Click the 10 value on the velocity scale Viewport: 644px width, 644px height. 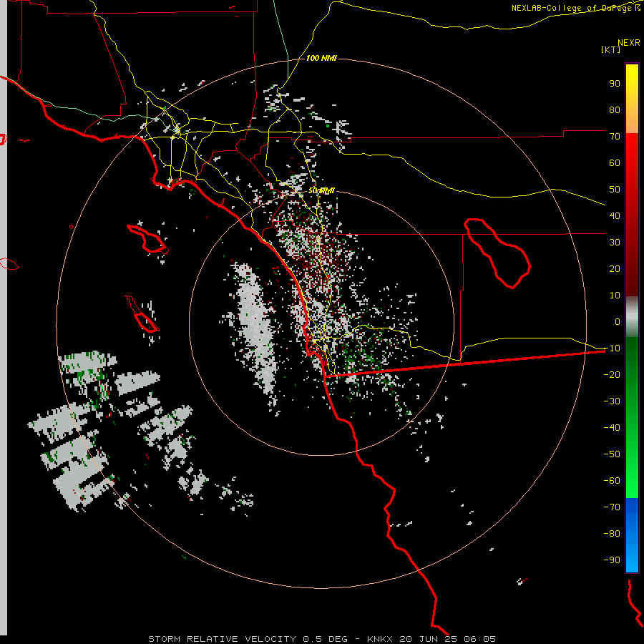tap(615, 296)
